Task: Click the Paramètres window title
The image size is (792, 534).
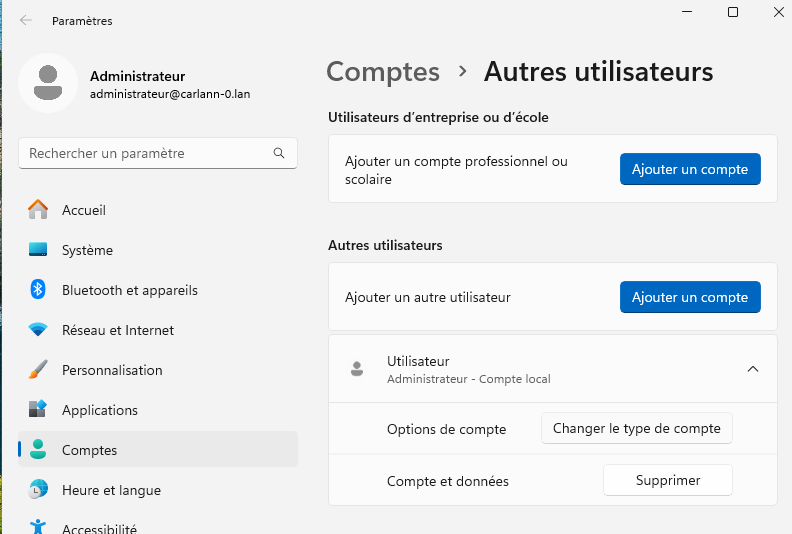Action: [82, 21]
